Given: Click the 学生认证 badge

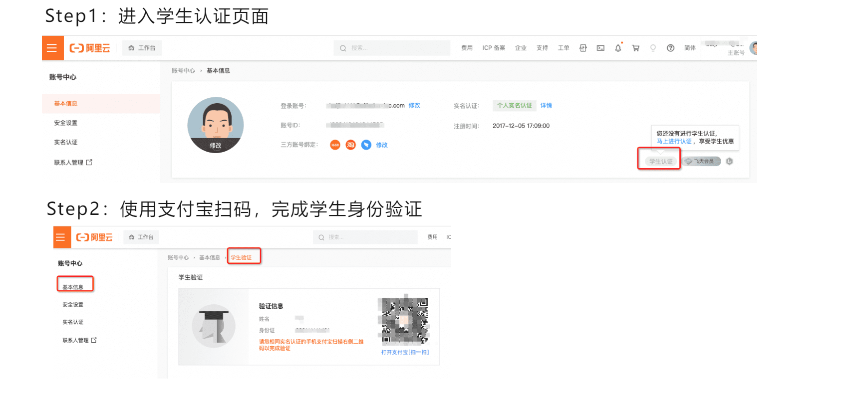Looking at the screenshot, I should (661, 162).
